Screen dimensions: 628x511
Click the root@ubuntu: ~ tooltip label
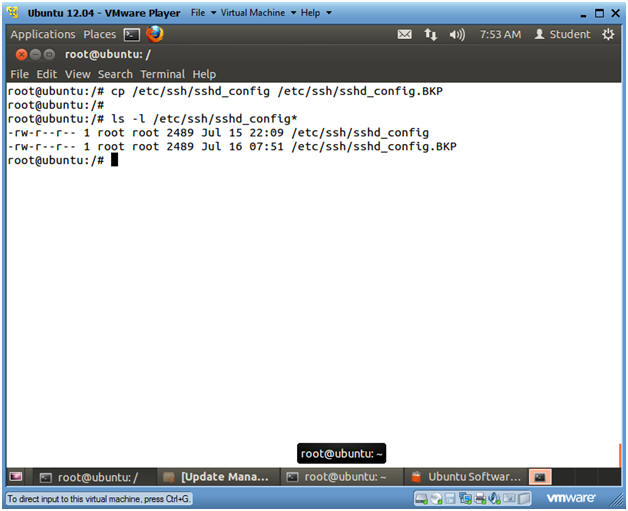tap(341, 454)
